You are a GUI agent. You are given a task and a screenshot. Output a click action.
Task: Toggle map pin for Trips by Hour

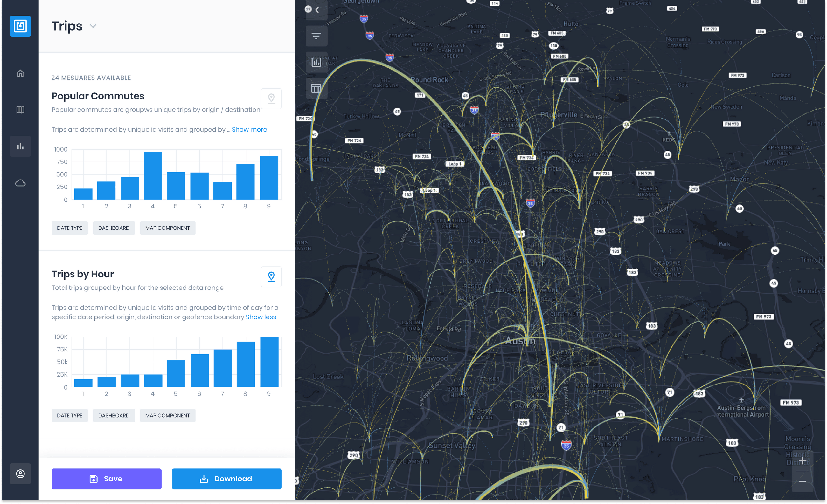click(271, 277)
